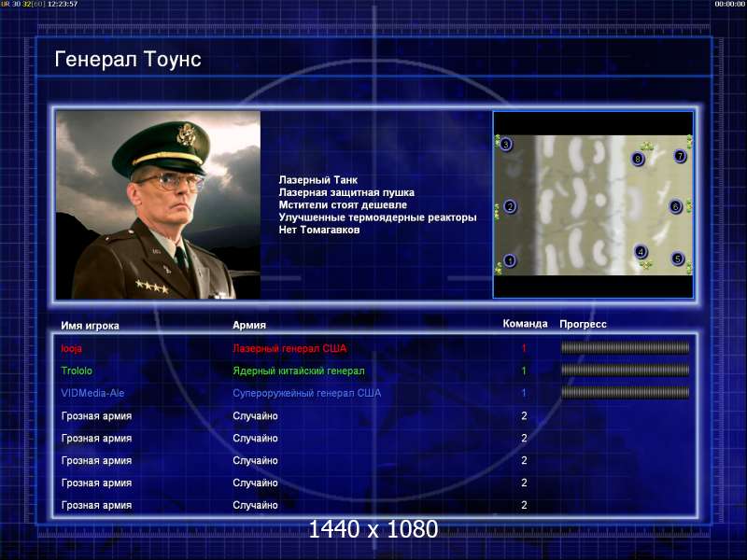Click General Townes portrait image

click(x=158, y=204)
